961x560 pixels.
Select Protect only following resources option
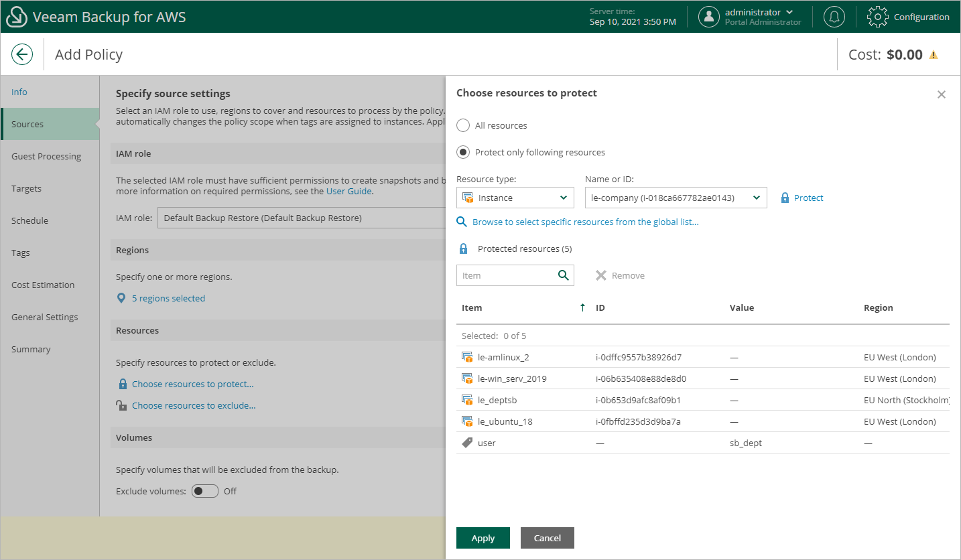pyautogui.click(x=463, y=152)
